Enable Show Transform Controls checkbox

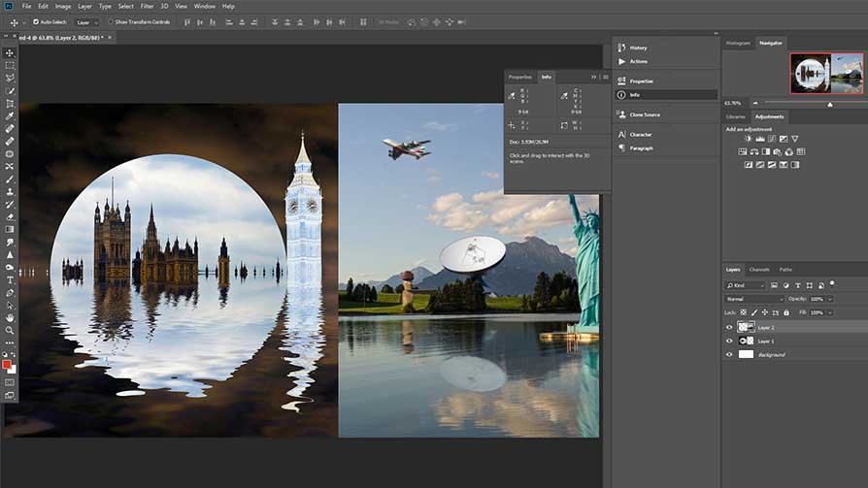pyautogui.click(x=110, y=22)
